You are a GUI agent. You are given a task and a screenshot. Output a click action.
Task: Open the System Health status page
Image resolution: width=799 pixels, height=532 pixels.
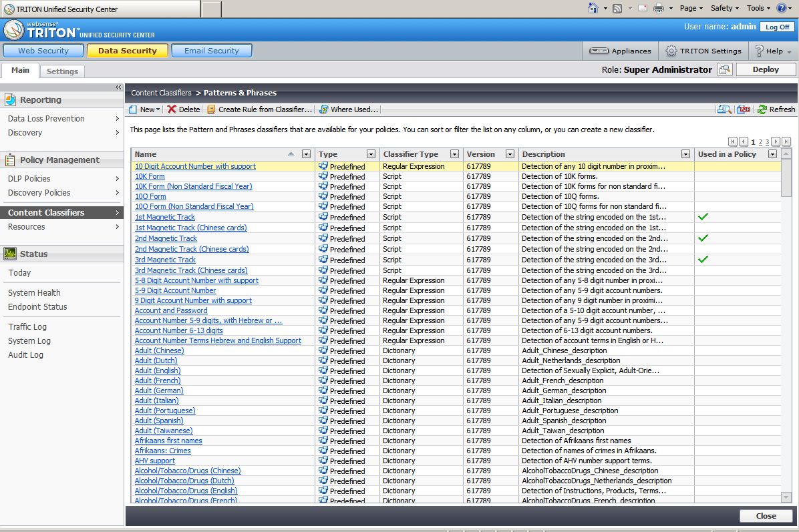pos(34,293)
